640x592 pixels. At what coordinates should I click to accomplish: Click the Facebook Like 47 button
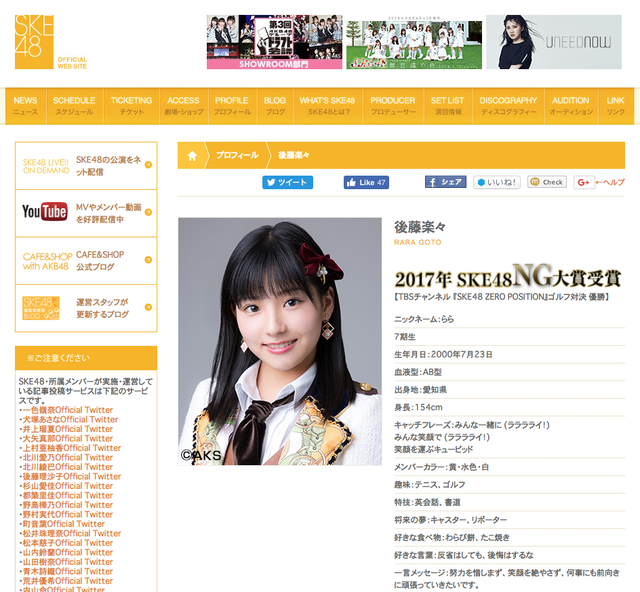click(366, 182)
